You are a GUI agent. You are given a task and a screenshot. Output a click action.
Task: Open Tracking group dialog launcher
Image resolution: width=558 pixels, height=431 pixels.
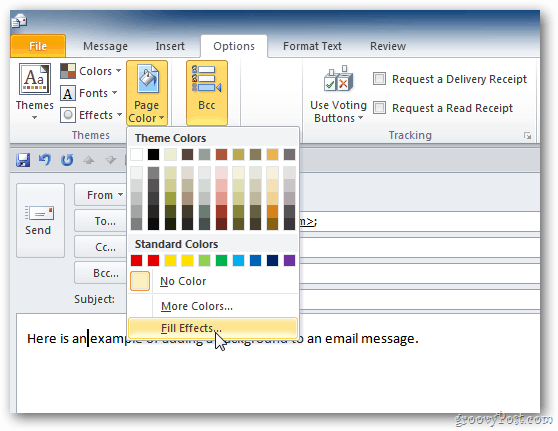point(527,136)
